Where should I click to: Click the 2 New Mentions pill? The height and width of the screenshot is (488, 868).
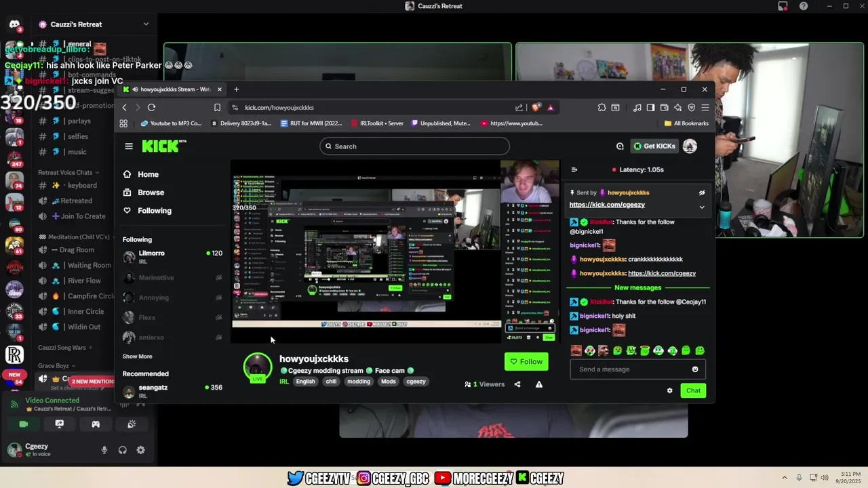tap(92, 382)
